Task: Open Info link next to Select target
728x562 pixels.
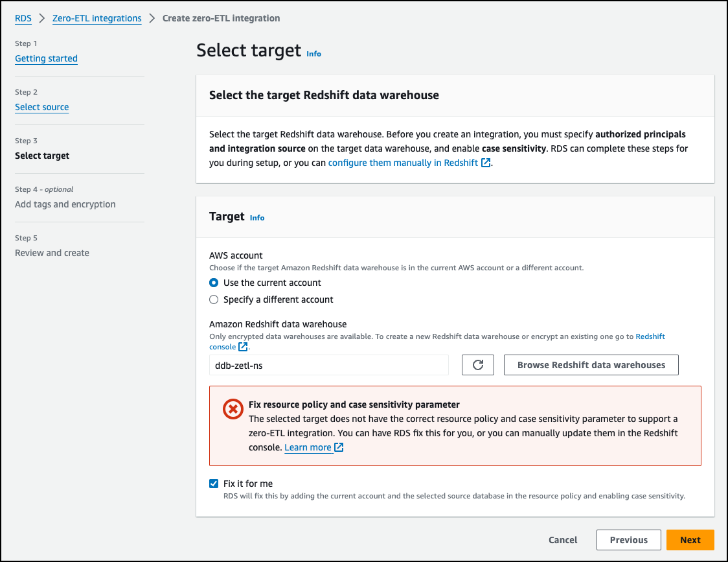Action: pyautogui.click(x=313, y=54)
